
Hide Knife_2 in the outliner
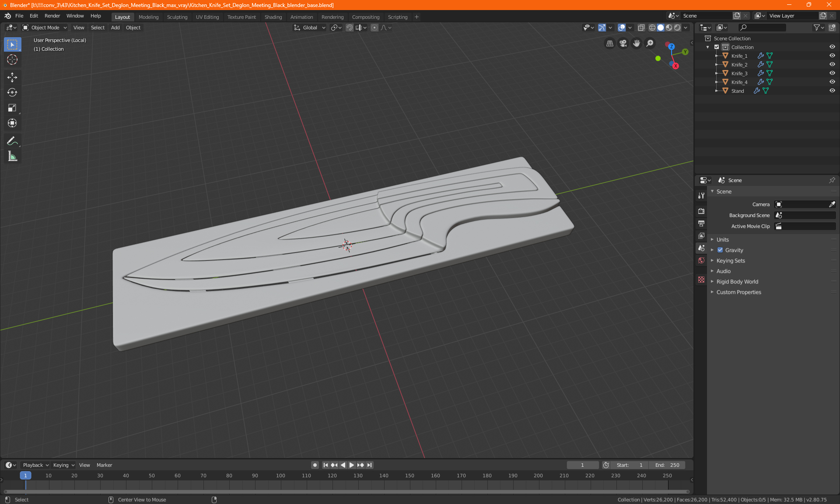click(x=832, y=64)
